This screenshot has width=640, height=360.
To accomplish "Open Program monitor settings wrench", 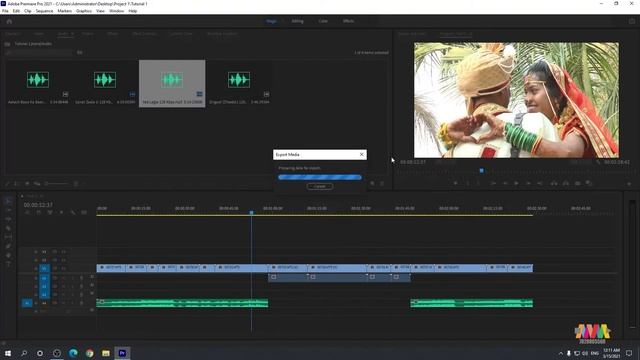I will click(x=598, y=162).
